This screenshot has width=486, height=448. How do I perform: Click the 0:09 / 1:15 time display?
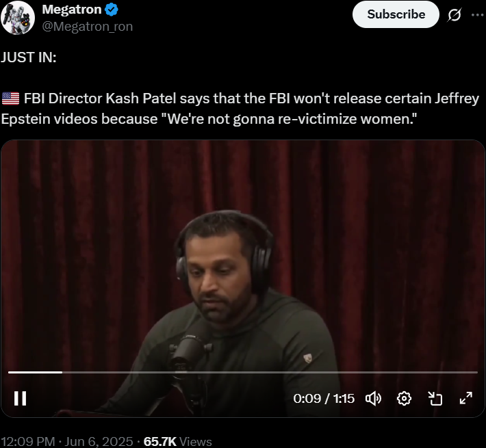(324, 399)
